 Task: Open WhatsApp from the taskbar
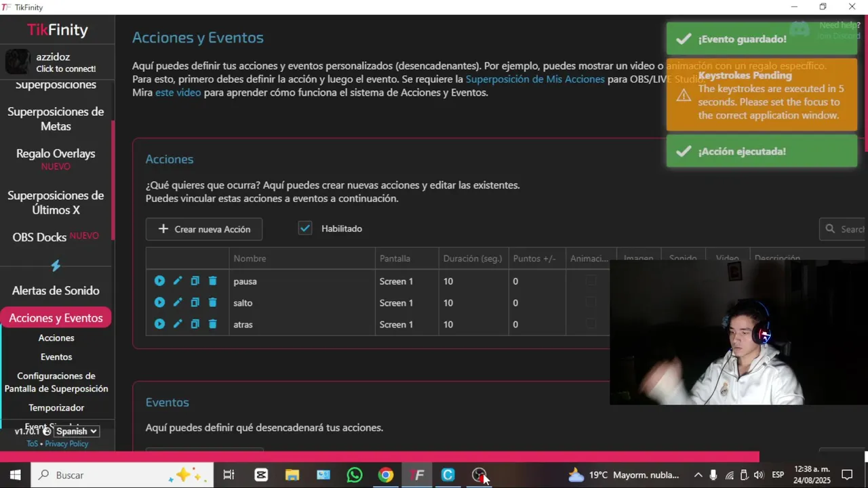point(355,475)
